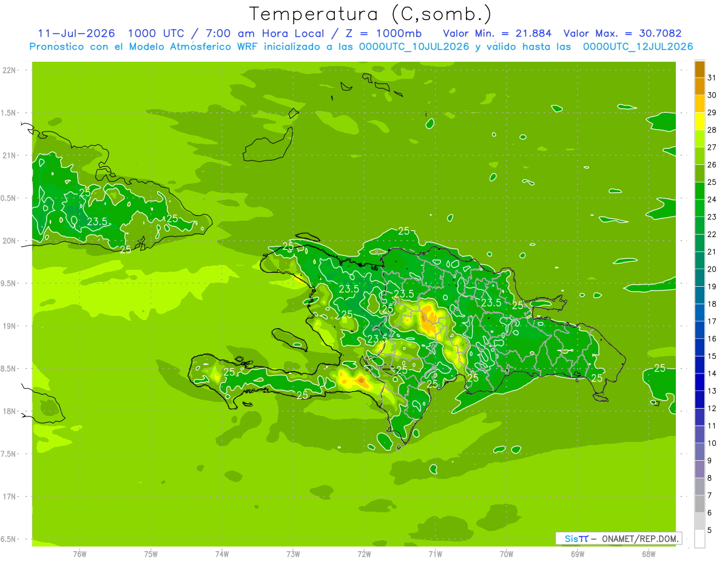This screenshot has height=562, width=728.
Task: Click the '21N' latitude axis label
Action: [10, 156]
